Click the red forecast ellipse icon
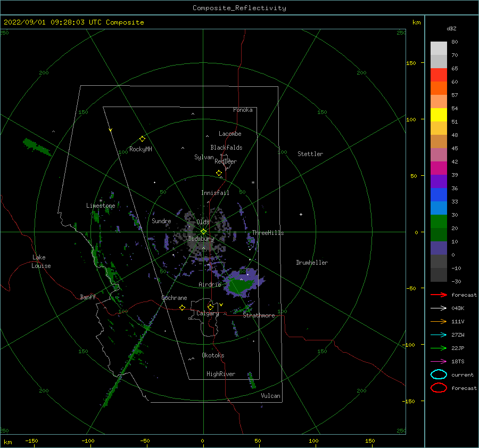 pyautogui.click(x=439, y=388)
